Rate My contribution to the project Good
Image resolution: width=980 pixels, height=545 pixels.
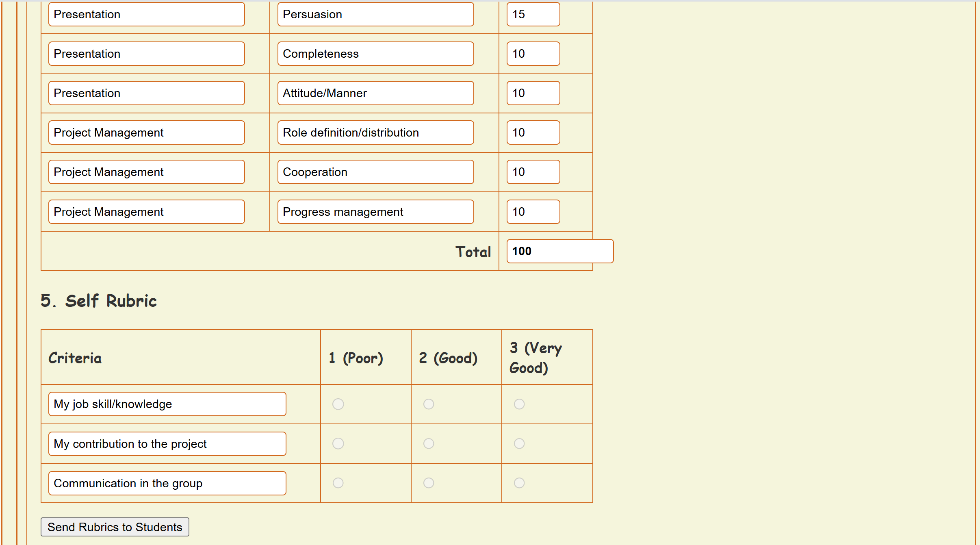click(x=429, y=443)
